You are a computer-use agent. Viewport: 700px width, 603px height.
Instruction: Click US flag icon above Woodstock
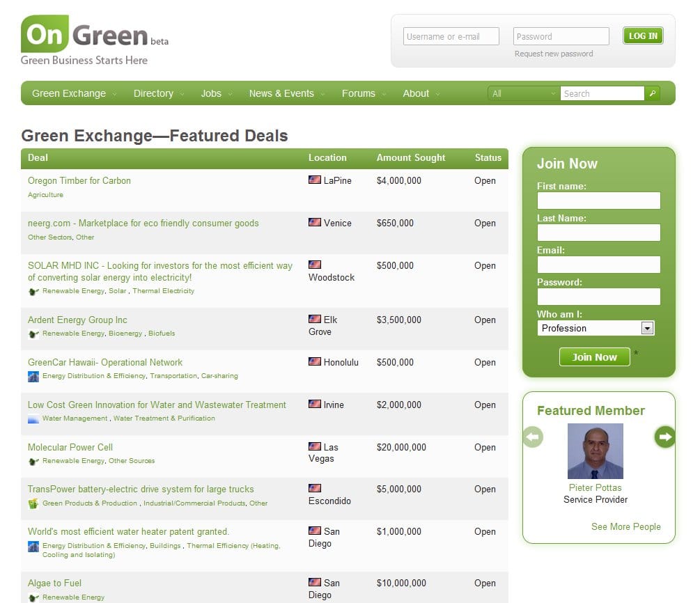[x=315, y=265]
